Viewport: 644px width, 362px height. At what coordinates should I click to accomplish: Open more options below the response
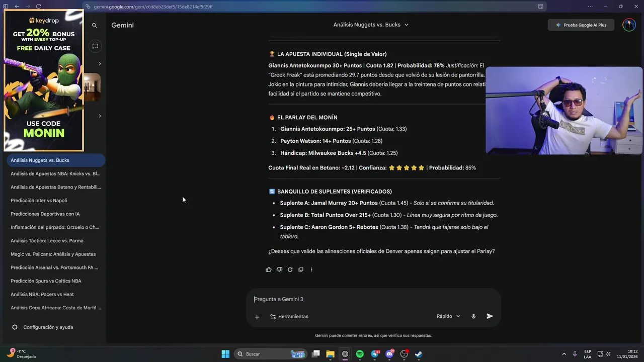pyautogui.click(x=311, y=269)
